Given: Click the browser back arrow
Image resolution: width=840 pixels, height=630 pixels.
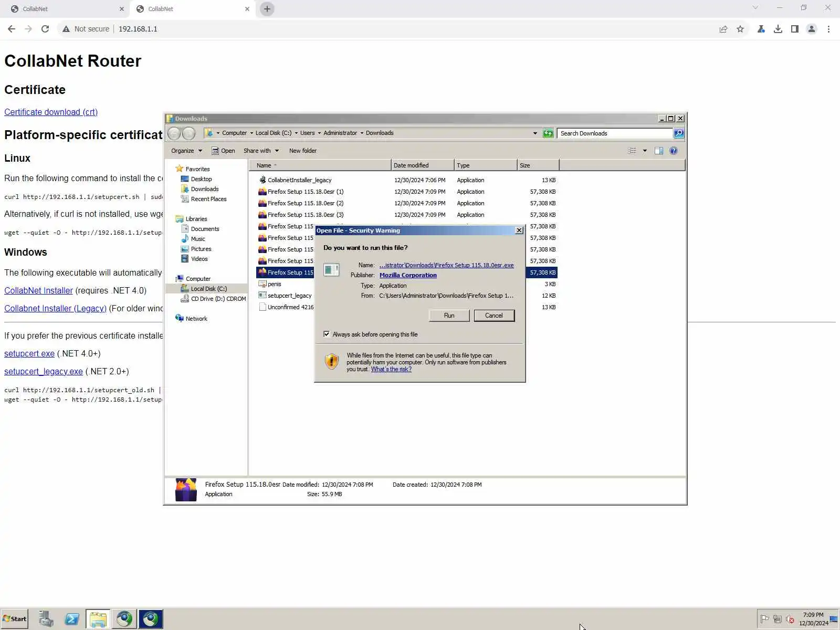Looking at the screenshot, I should tap(12, 29).
